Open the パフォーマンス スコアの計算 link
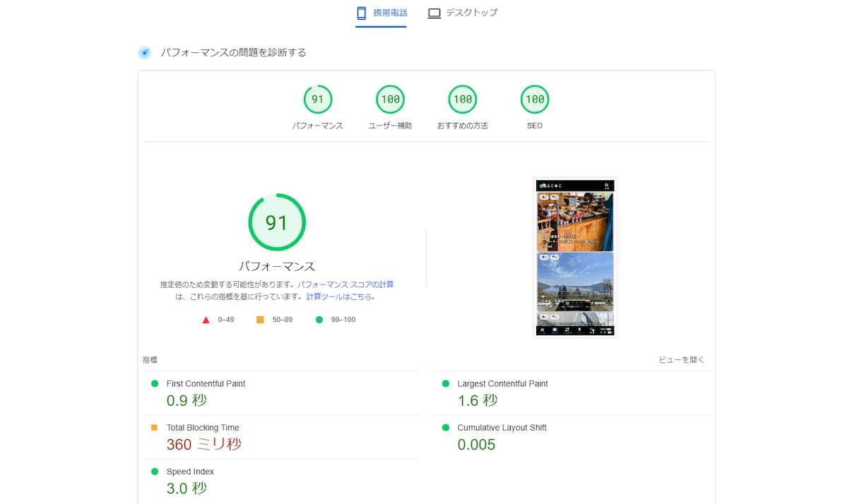This screenshot has width=862, height=504. tap(346, 284)
